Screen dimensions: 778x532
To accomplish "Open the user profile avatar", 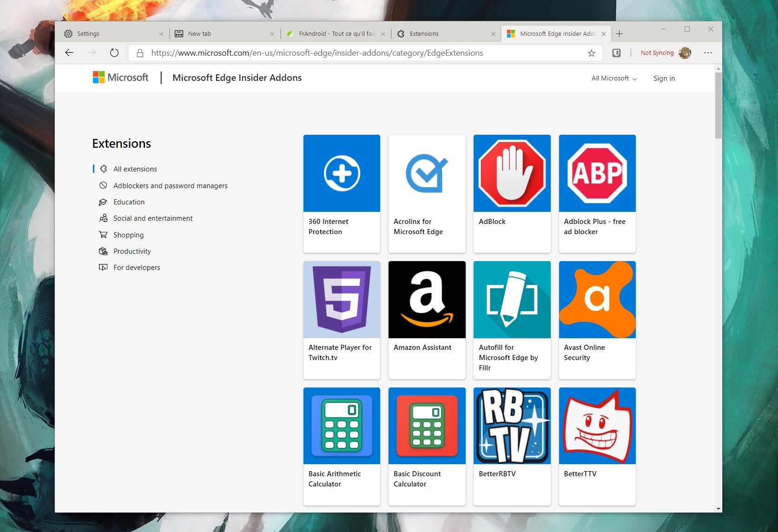I will (685, 53).
